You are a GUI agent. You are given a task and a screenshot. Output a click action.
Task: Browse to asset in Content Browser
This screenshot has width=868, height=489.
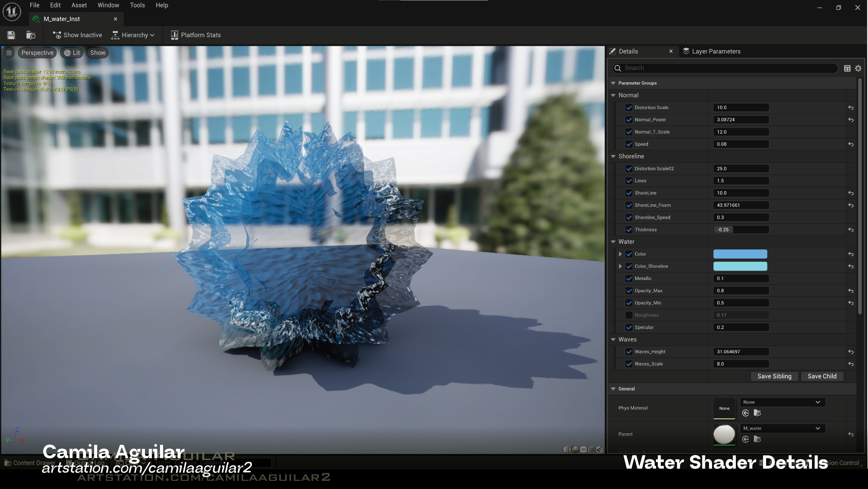[x=31, y=35]
